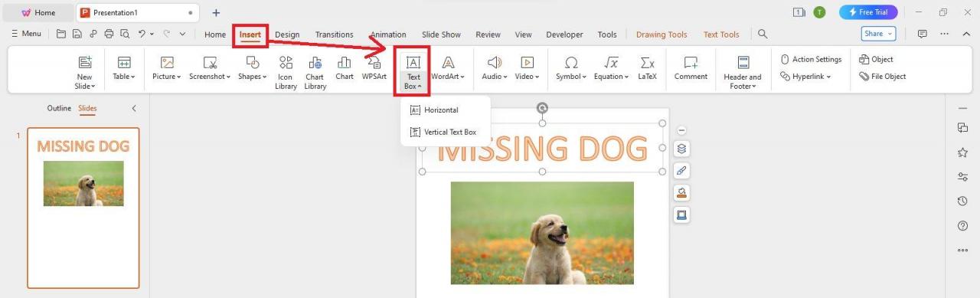Click the Save icon in quick toolbar
The image size is (980, 298).
(77, 34)
